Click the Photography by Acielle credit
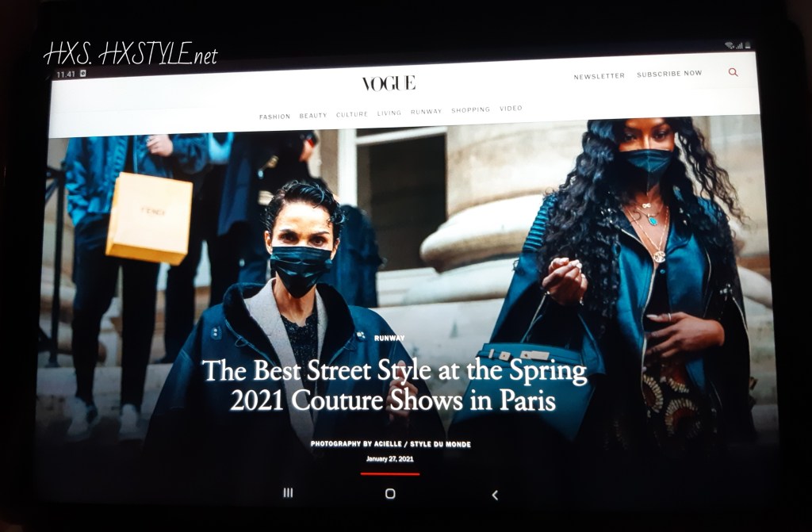812x532 pixels. (390, 445)
